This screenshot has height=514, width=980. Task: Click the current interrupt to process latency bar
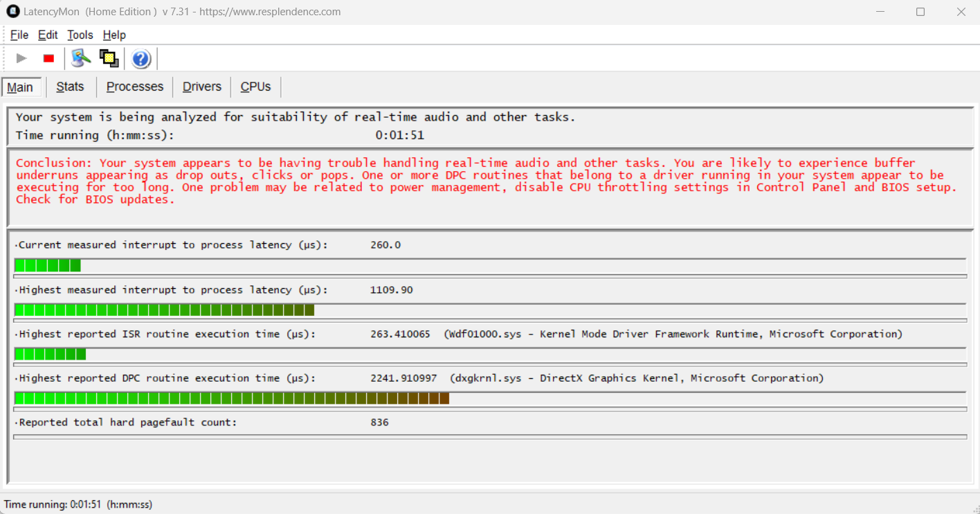[x=490, y=265]
